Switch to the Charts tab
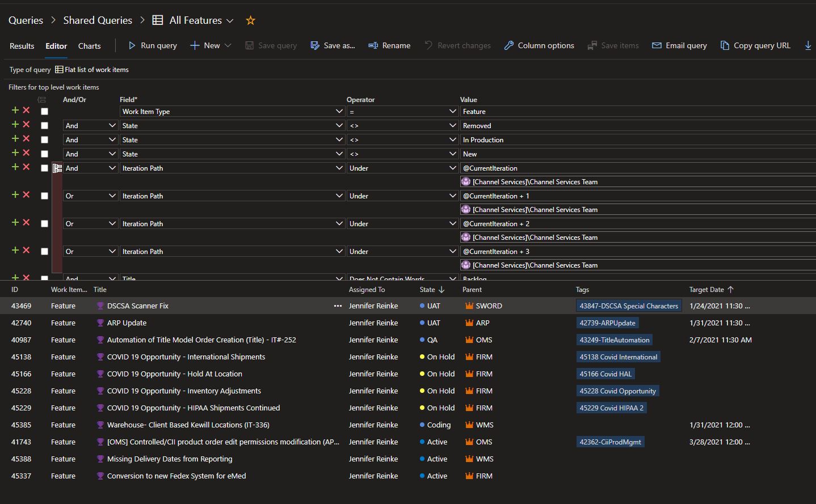 [x=89, y=46]
